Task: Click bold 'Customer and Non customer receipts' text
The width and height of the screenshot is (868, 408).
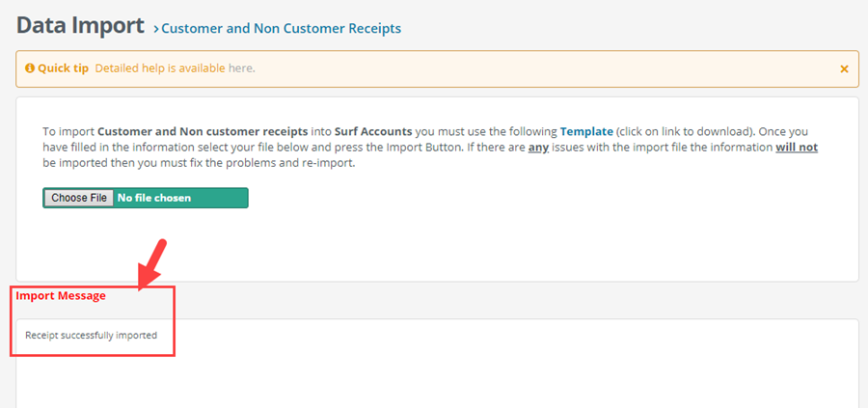Action: (x=203, y=132)
